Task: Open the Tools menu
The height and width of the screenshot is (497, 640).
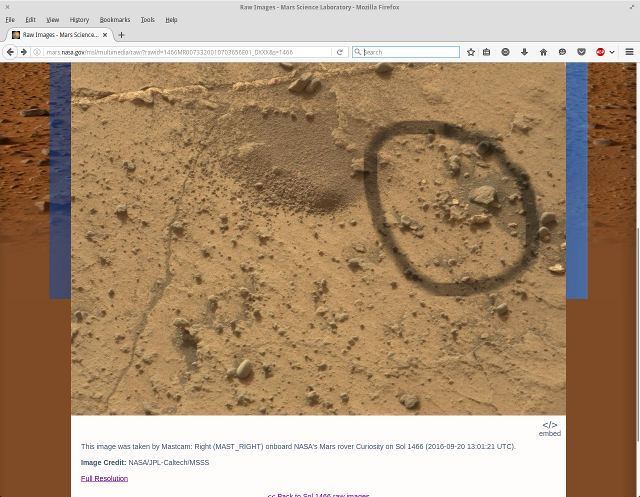Action: [x=147, y=19]
